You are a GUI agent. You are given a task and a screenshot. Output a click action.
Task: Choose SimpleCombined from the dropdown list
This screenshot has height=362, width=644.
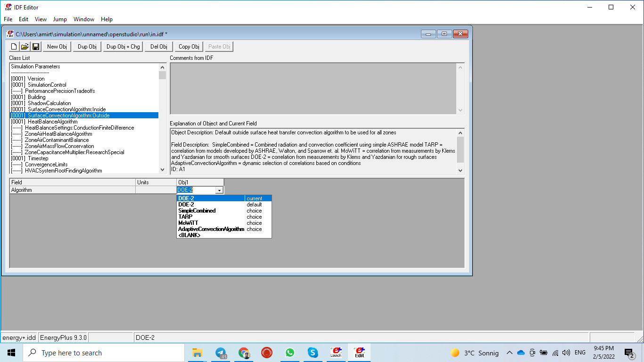(x=224, y=211)
